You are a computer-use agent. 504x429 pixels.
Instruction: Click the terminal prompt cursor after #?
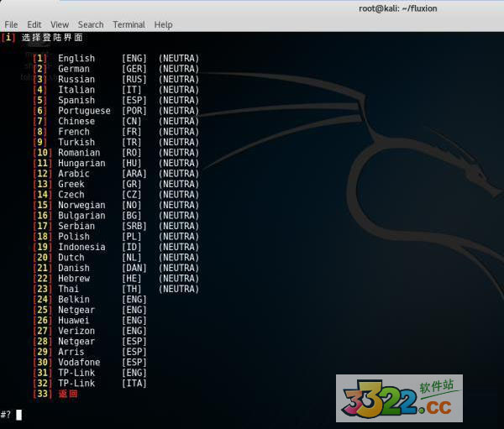pos(19,415)
